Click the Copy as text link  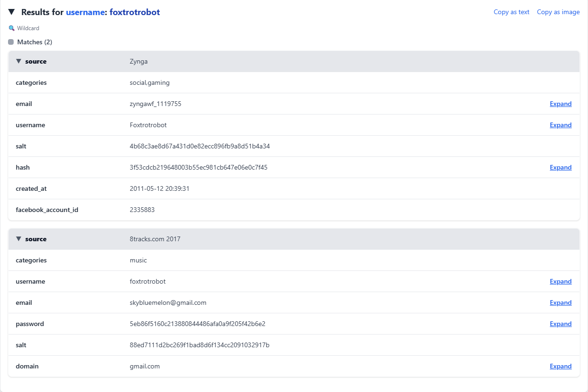click(511, 12)
